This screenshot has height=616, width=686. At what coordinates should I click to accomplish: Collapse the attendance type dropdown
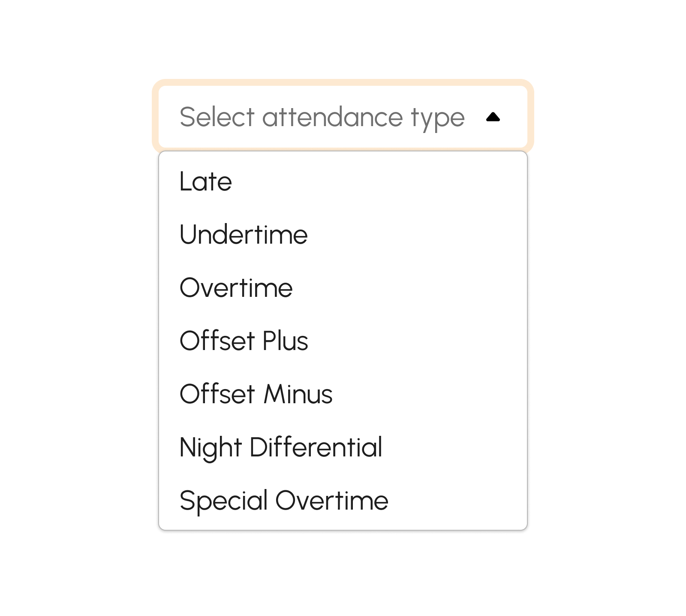click(x=493, y=117)
